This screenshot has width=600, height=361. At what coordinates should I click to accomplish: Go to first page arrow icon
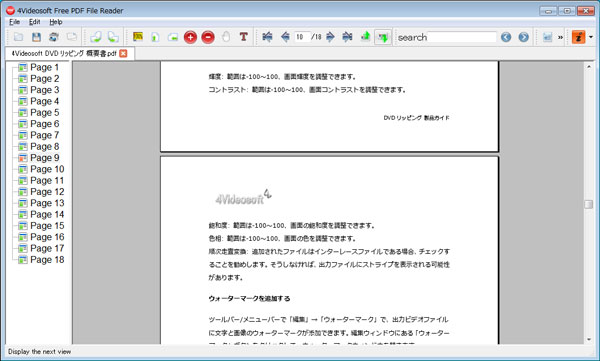tap(267, 37)
